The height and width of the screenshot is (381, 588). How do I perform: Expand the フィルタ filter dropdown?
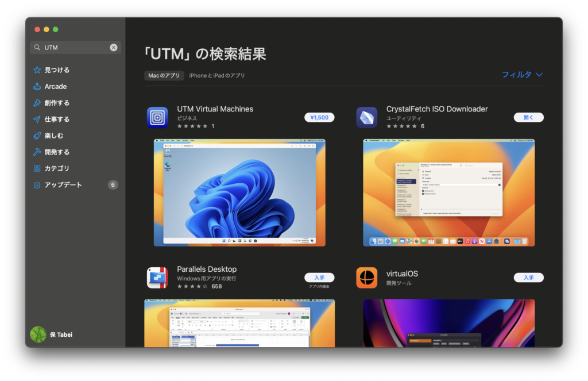click(x=521, y=75)
